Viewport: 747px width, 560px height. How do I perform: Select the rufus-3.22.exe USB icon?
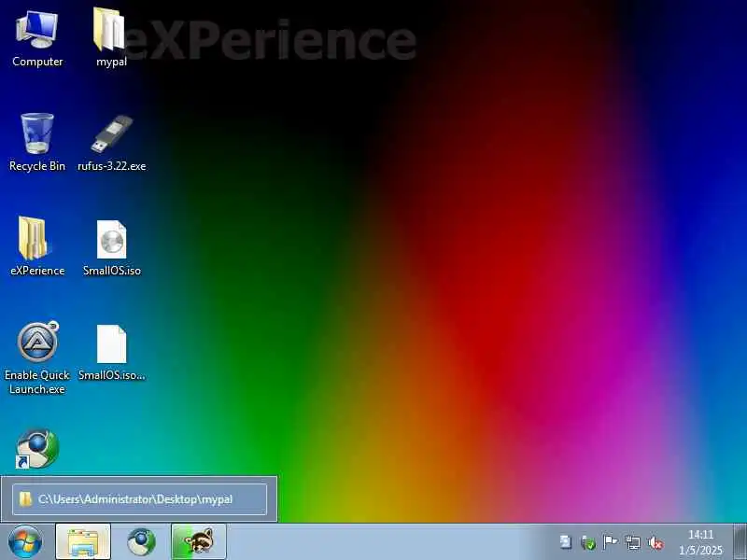[x=112, y=133]
